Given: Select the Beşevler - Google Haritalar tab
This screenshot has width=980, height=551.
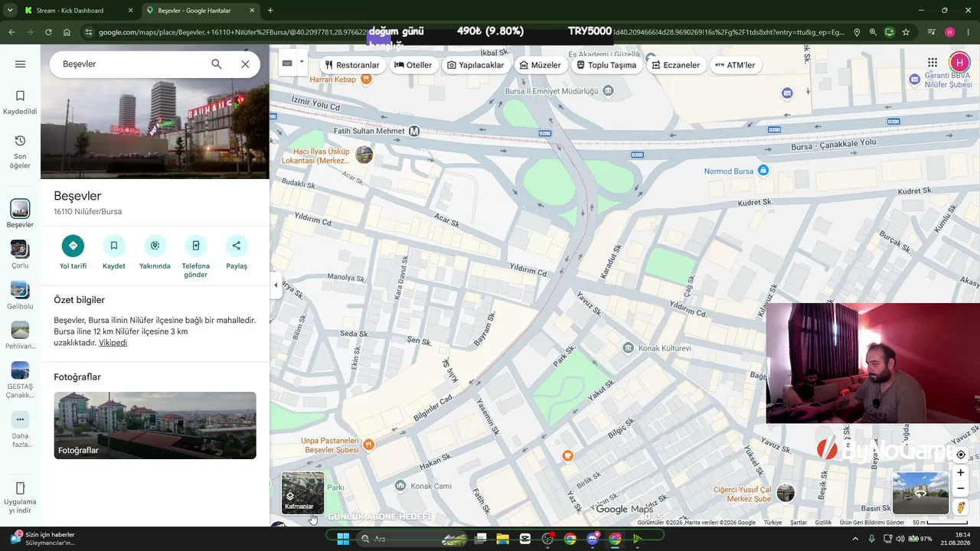Looking at the screenshot, I should [x=199, y=11].
